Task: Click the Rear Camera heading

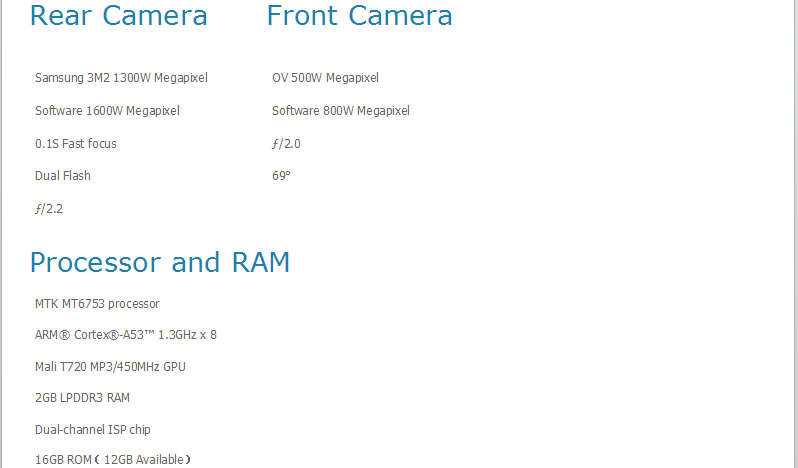Action: 119,15
